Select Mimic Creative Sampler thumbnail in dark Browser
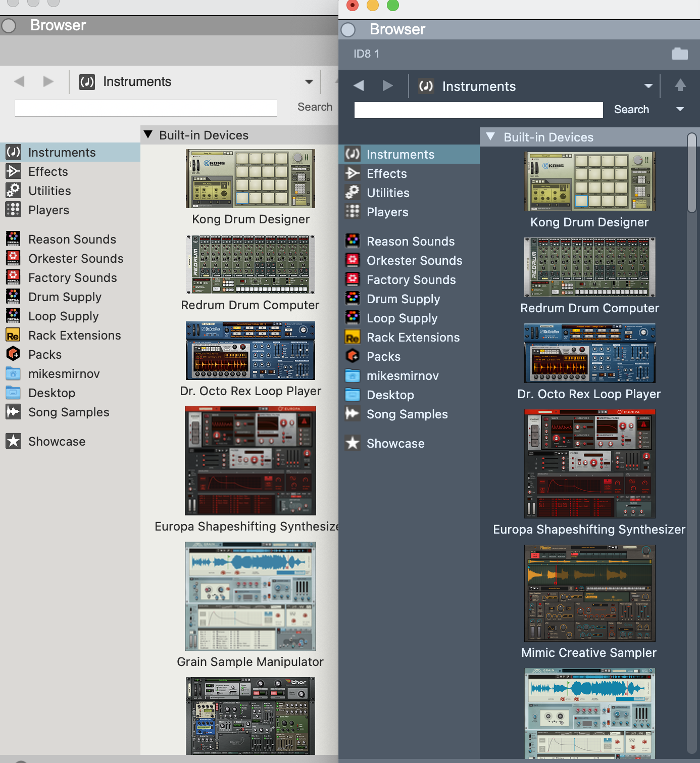This screenshot has height=763, width=700. coord(590,593)
